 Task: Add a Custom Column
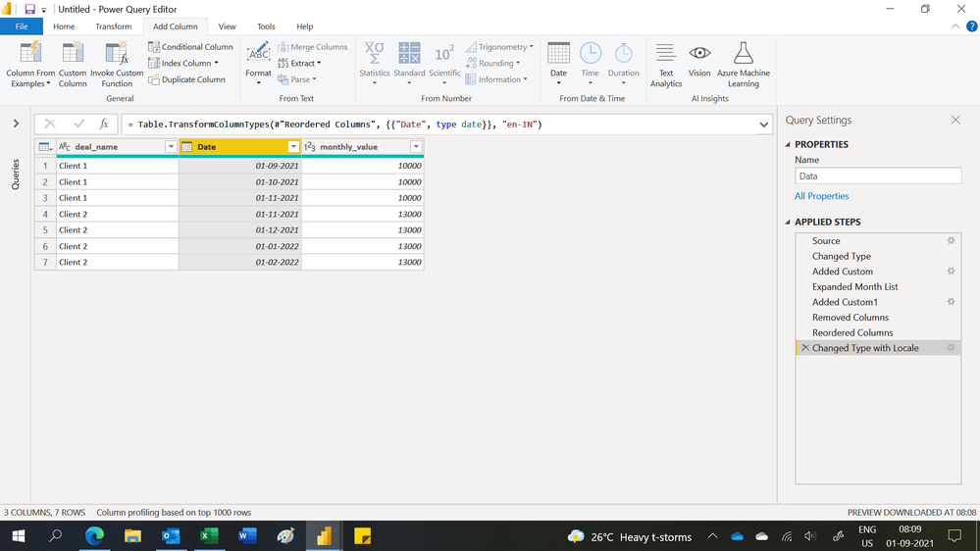pos(73,65)
